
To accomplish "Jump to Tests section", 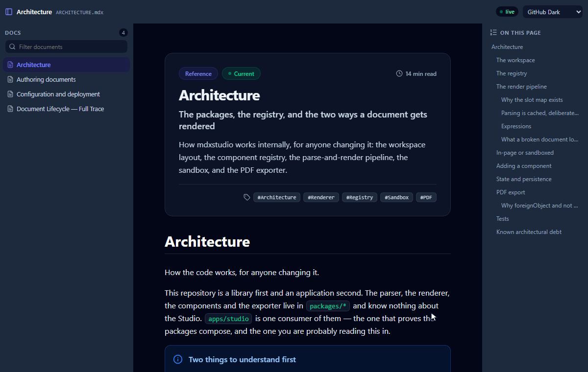I will click(x=503, y=219).
